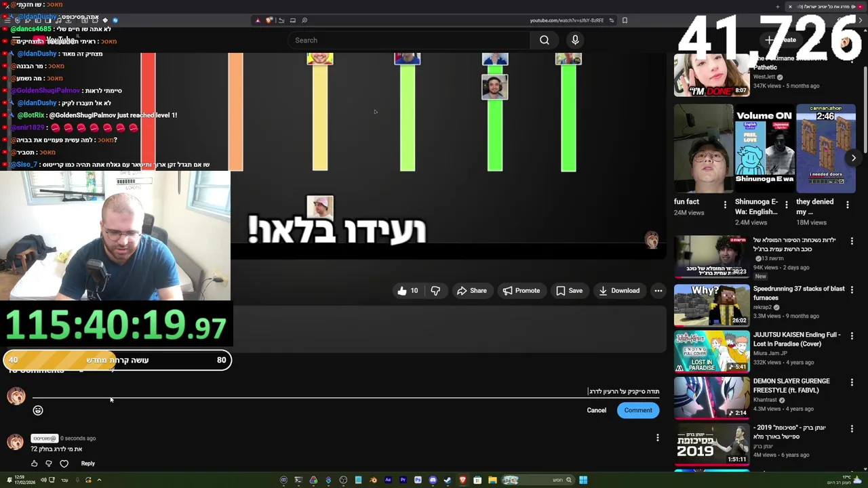The width and height of the screenshot is (868, 488).
Task: Go to the Khantrast channel
Action: point(766,400)
